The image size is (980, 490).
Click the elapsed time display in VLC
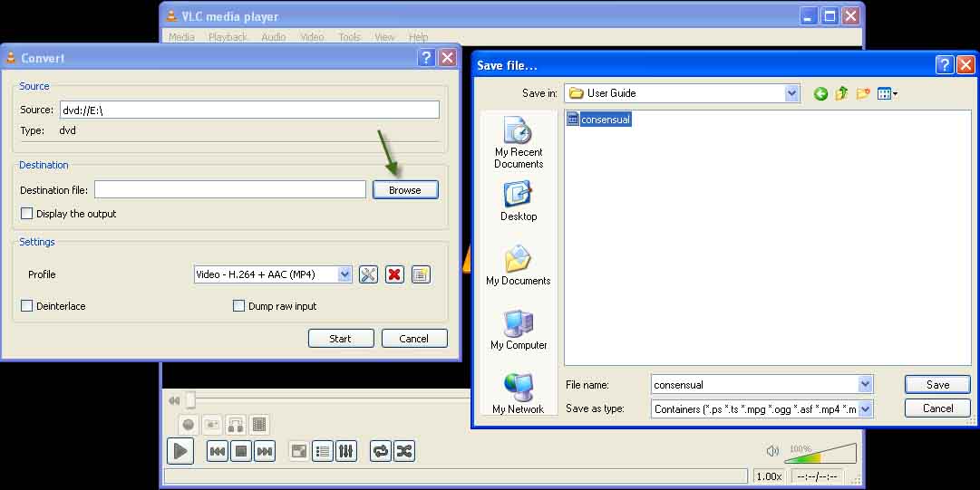817,476
